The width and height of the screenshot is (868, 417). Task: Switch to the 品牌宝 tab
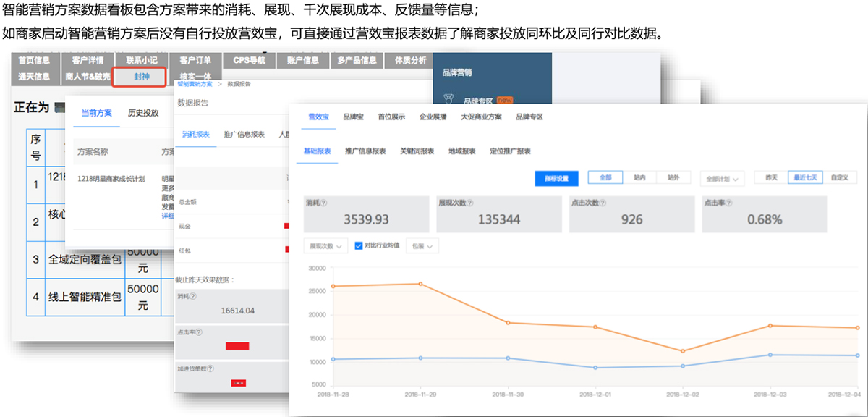354,117
